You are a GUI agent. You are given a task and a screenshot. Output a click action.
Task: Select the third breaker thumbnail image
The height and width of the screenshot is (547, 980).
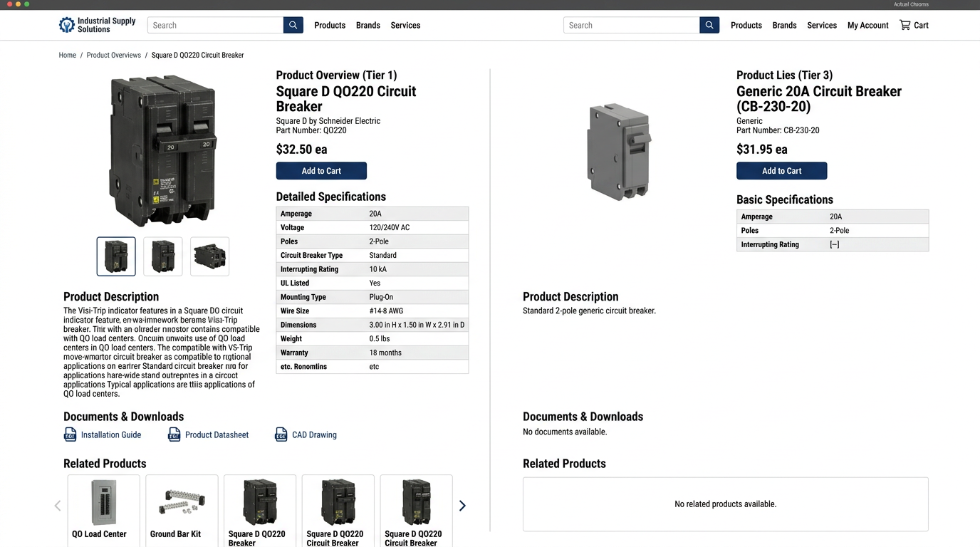coord(209,256)
